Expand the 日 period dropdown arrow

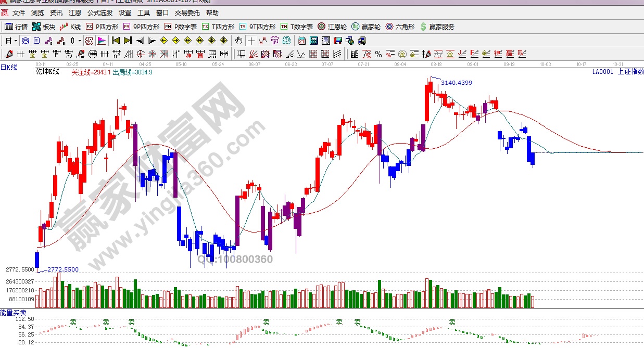click(x=16, y=41)
